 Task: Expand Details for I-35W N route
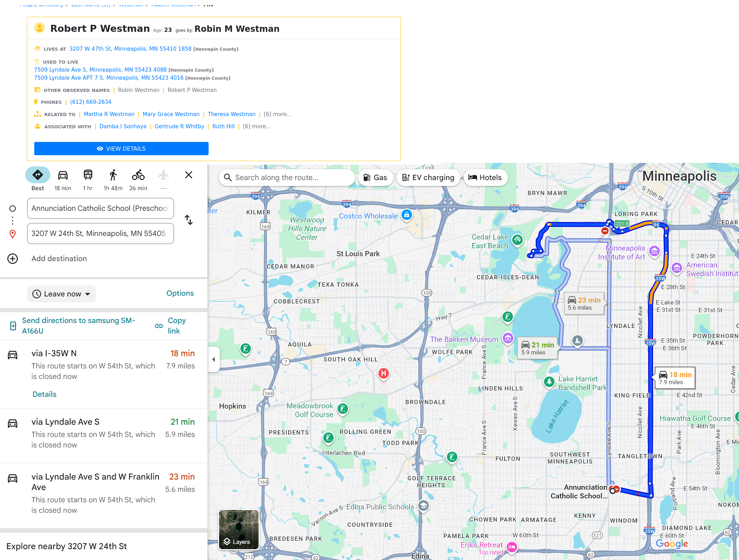pos(44,394)
